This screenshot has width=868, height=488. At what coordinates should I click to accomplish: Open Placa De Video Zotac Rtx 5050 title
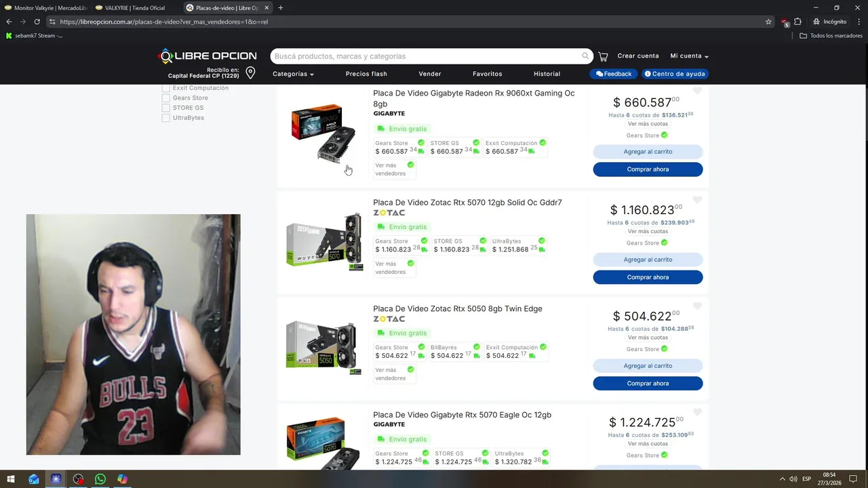(458, 309)
